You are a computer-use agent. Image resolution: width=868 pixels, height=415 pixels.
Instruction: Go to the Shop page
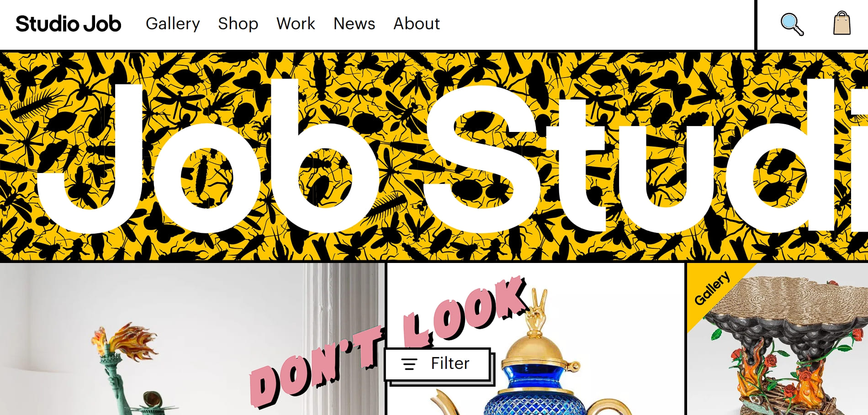coord(238,24)
